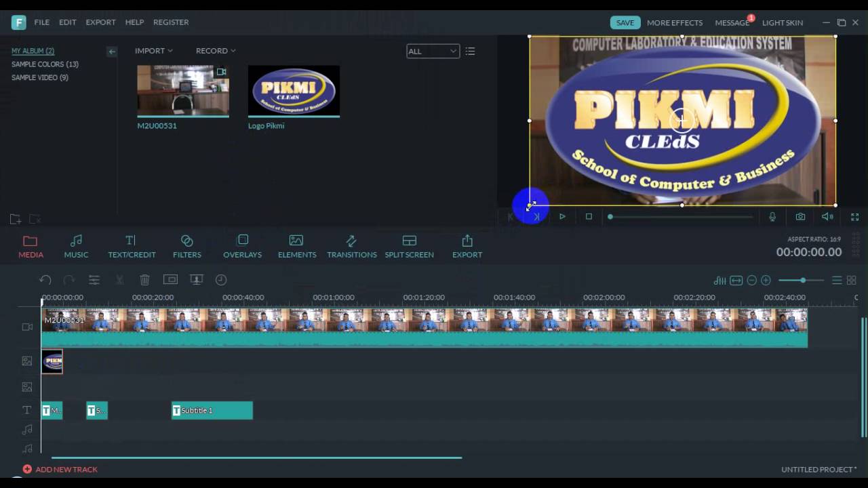Click the vertical timeline scrollbar

pos(864,377)
